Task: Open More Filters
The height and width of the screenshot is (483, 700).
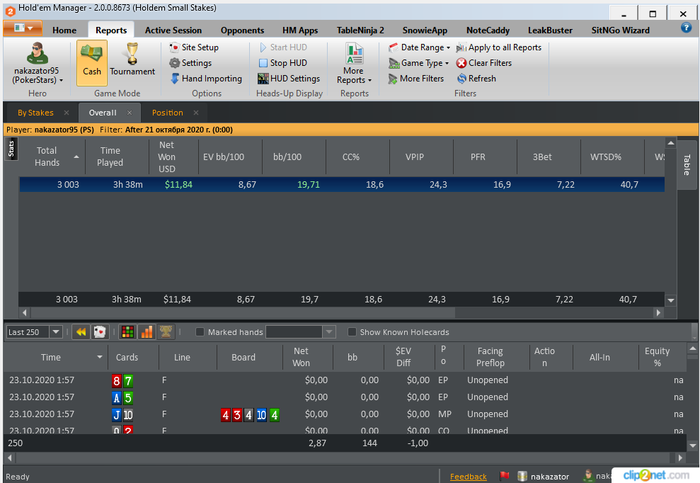Action: pyautogui.click(x=416, y=79)
